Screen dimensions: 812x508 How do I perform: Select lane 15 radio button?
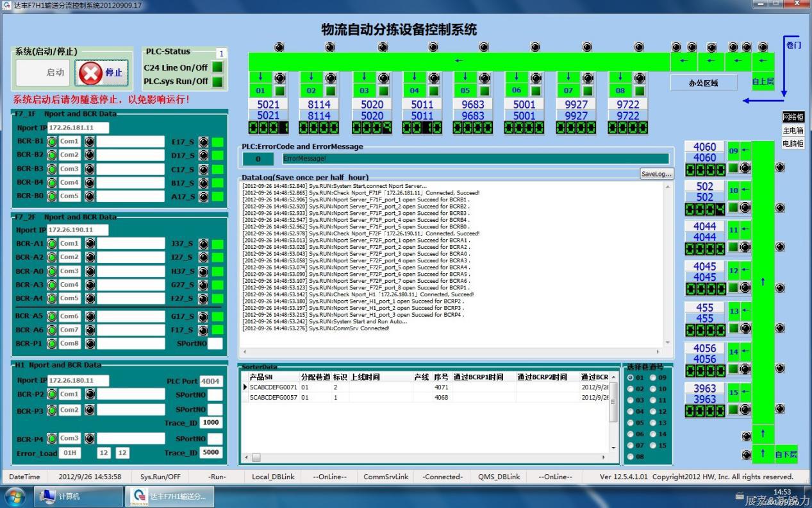(653, 446)
